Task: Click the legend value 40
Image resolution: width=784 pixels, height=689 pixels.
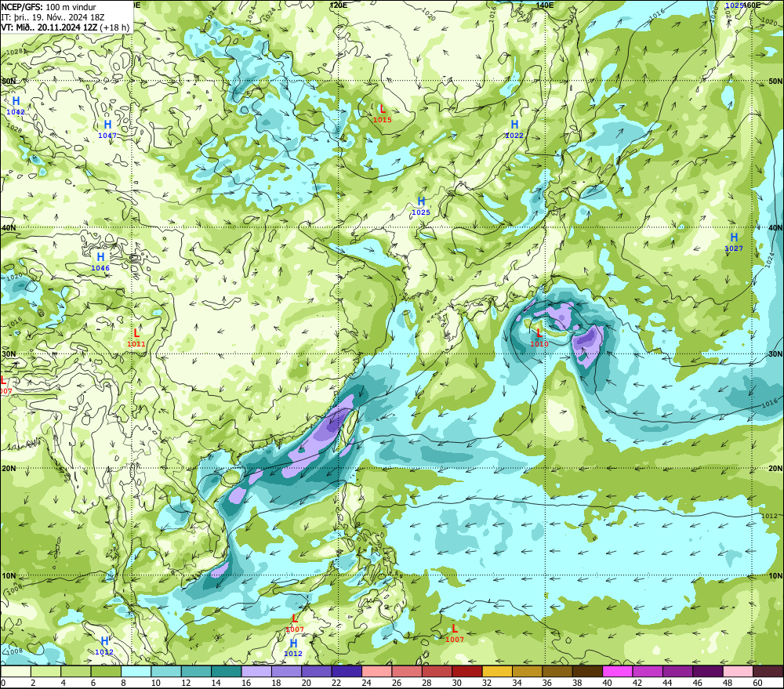Action: coord(608,683)
